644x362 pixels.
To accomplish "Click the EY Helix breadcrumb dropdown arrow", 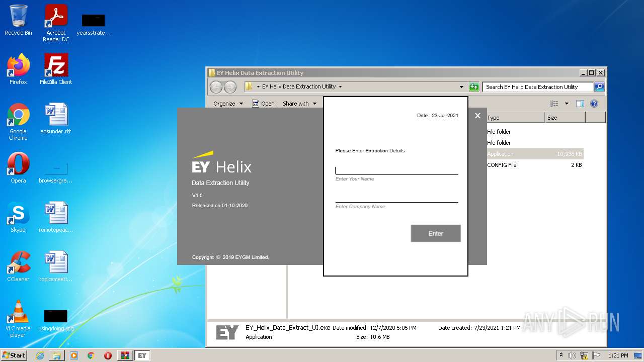I will pyautogui.click(x=340, y=86).
